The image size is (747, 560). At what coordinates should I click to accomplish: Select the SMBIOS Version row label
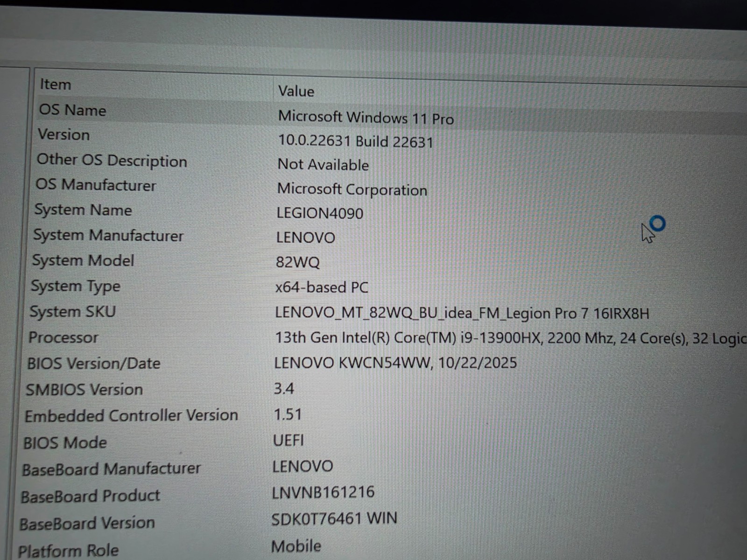(x=84, y=390)
